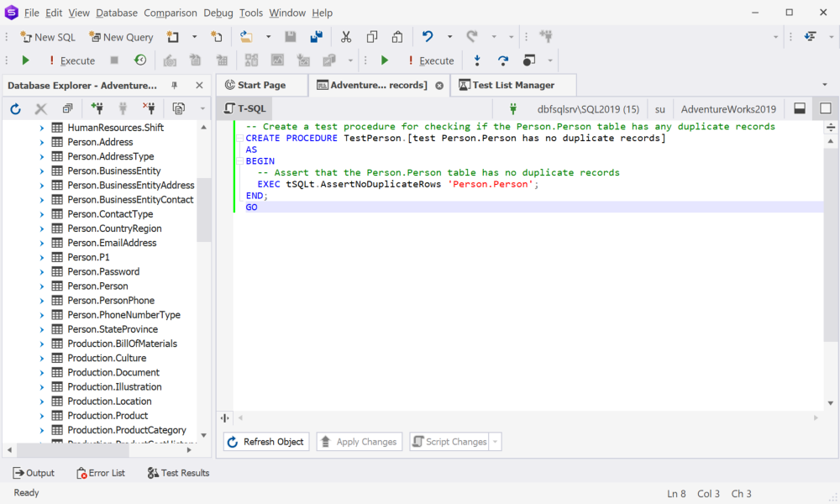Click the Refresh Object button

click(x=266, y=442)
